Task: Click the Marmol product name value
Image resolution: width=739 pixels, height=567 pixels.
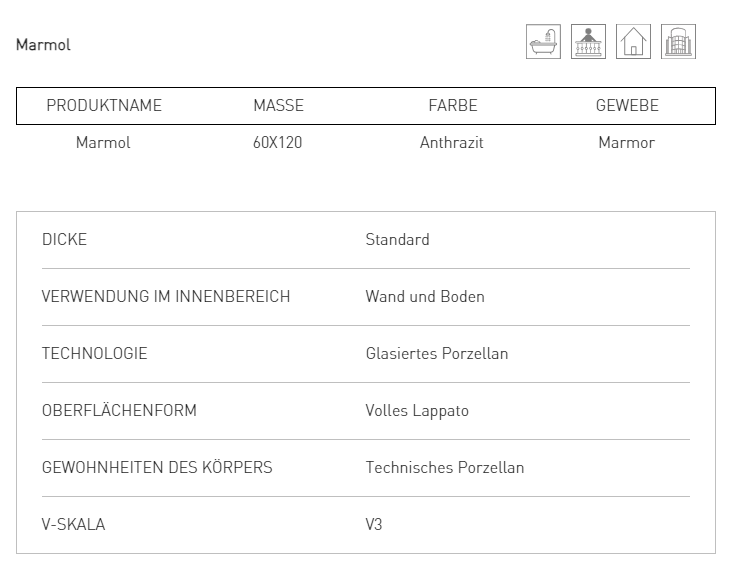Action: 103,142
